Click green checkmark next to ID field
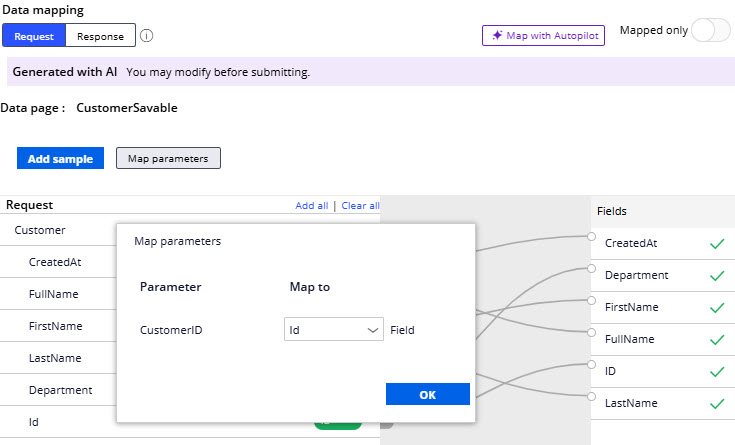The height and width of the screenshot is (445, 735). tap(717, 371)
